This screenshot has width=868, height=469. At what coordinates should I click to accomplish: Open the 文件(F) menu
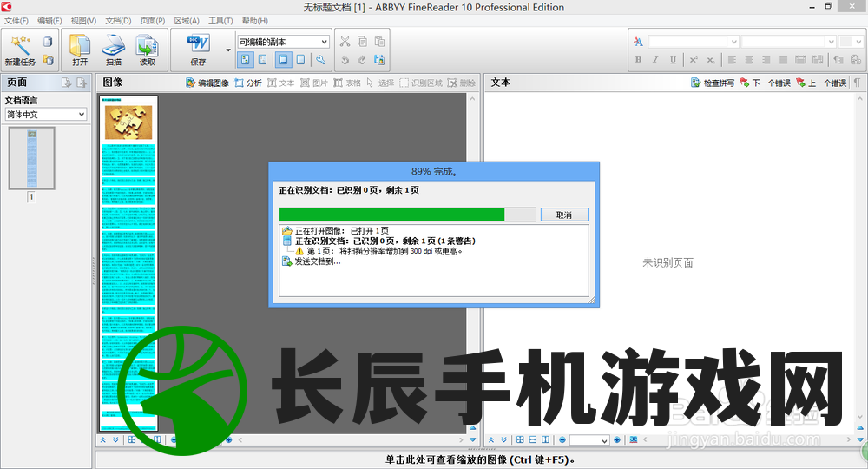tap(16, 20)
